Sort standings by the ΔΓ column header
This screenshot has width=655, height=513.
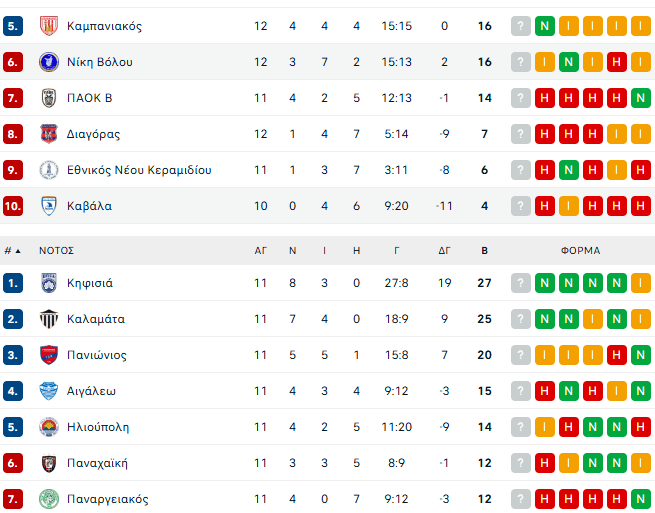444,251
